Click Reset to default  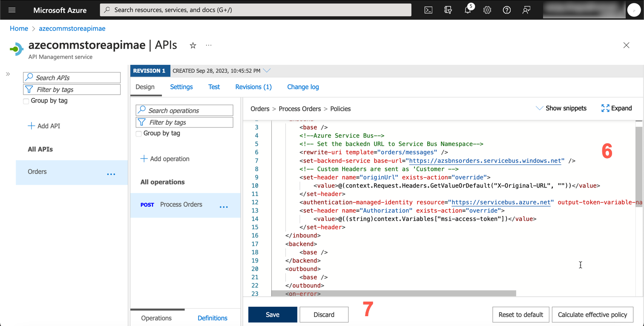click(521, 314)
